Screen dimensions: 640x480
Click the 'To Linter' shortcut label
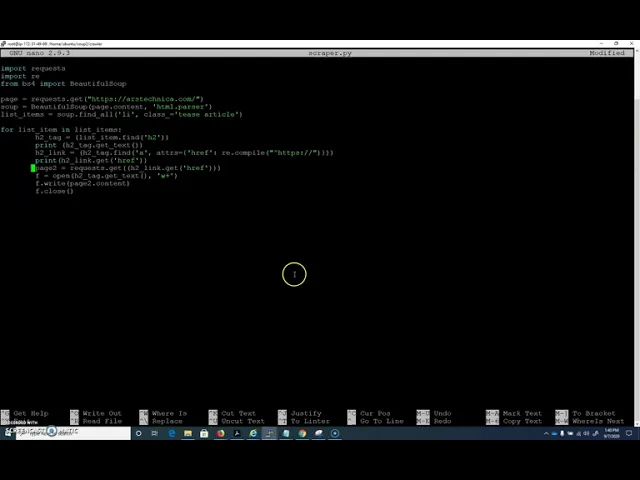(310, 421)
